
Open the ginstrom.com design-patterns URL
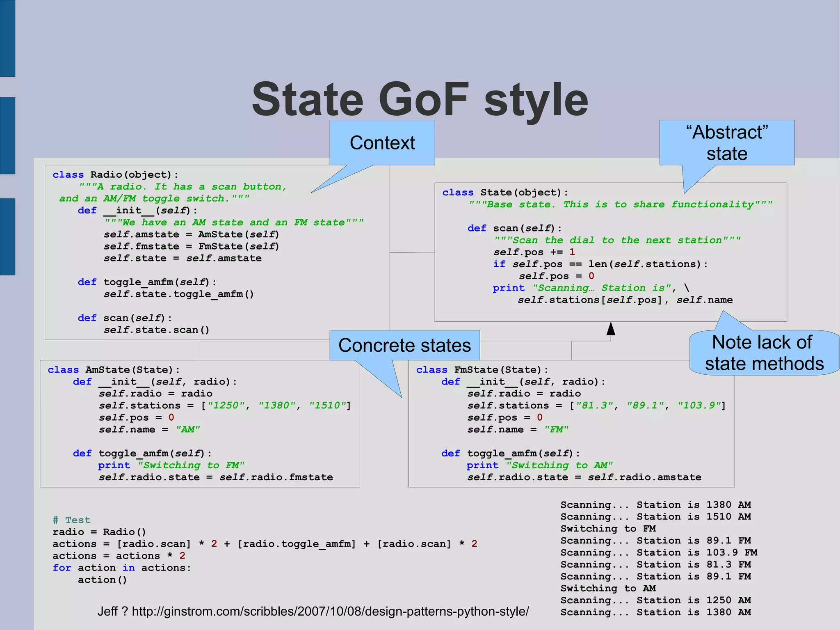pyautogui.click(x=330, y=612)
